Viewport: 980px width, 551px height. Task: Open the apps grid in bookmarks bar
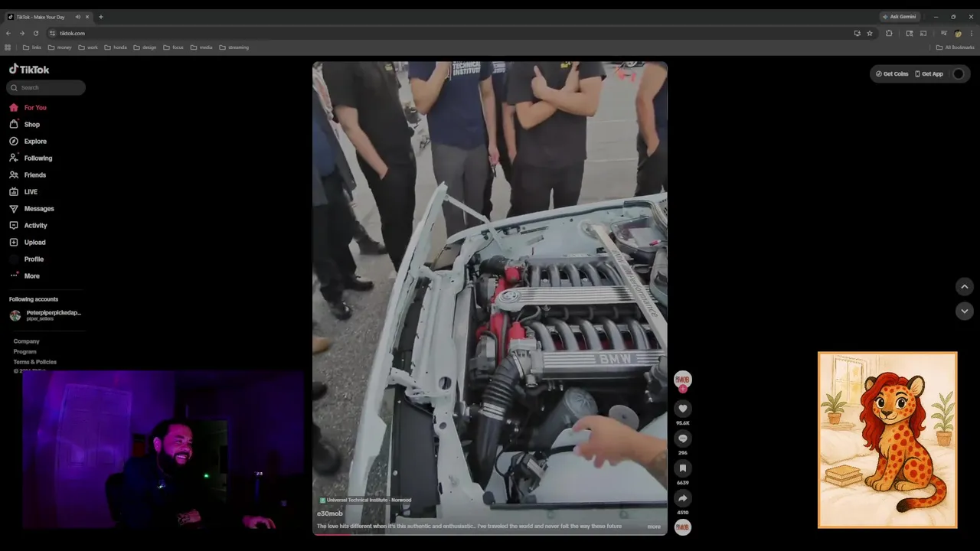click(x=8, y=47)
